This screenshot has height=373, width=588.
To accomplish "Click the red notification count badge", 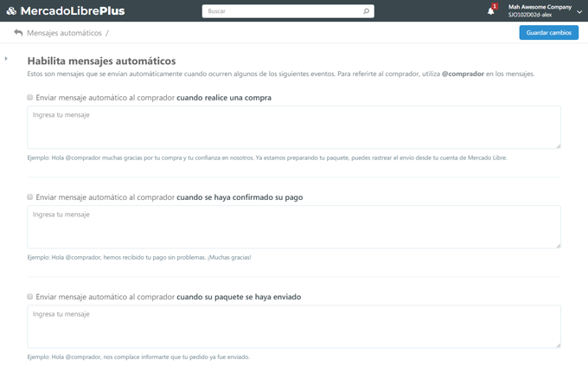I will pos(495,6).
